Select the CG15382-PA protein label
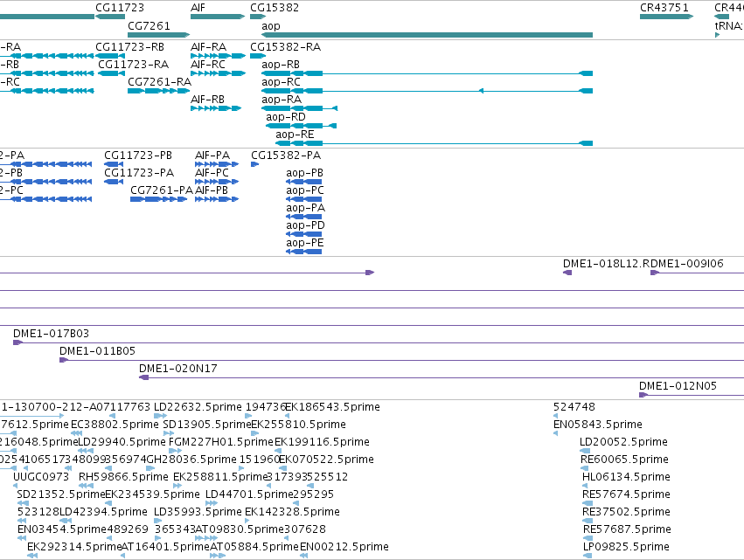 click(x=286, y=156)
